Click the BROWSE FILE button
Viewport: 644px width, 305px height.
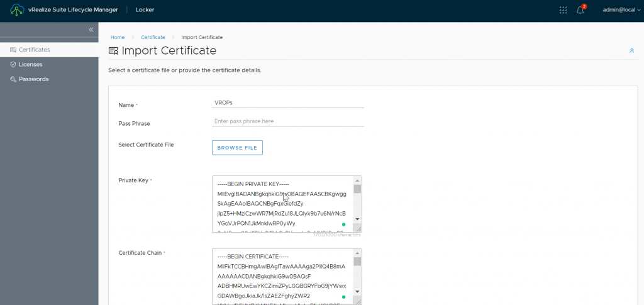point(237,148)
